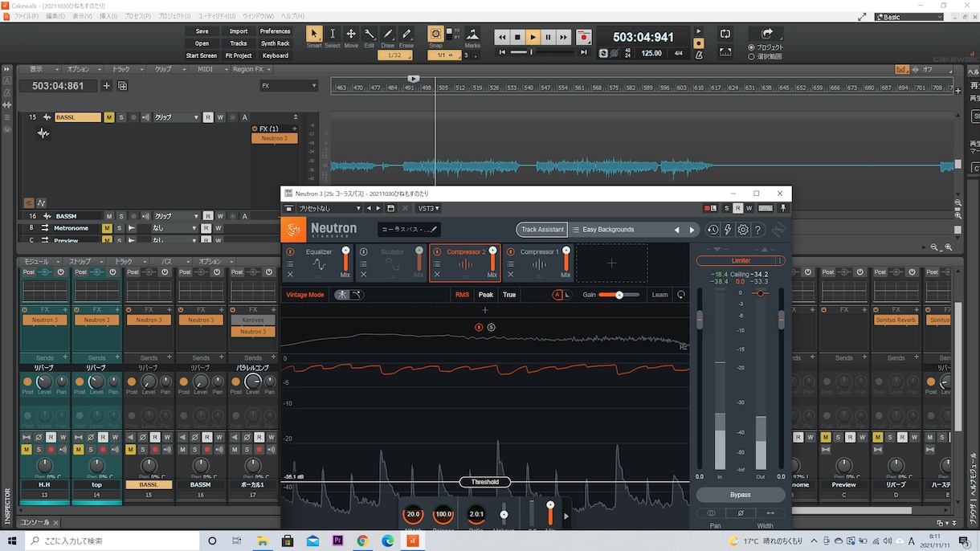980x551 pixels.
Task: Save the plugin preset with the disk icon
Action: point(390,208)
